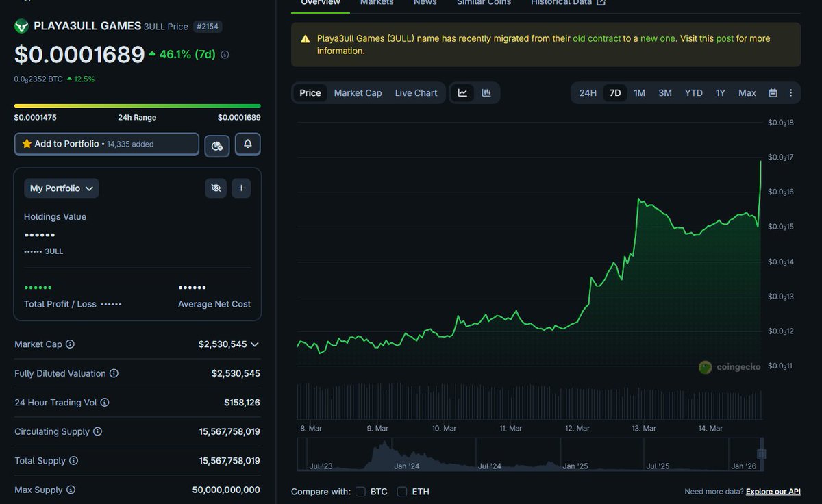Click the $0.0001689 current price text
822x504 pixels.
coord(79,55)
